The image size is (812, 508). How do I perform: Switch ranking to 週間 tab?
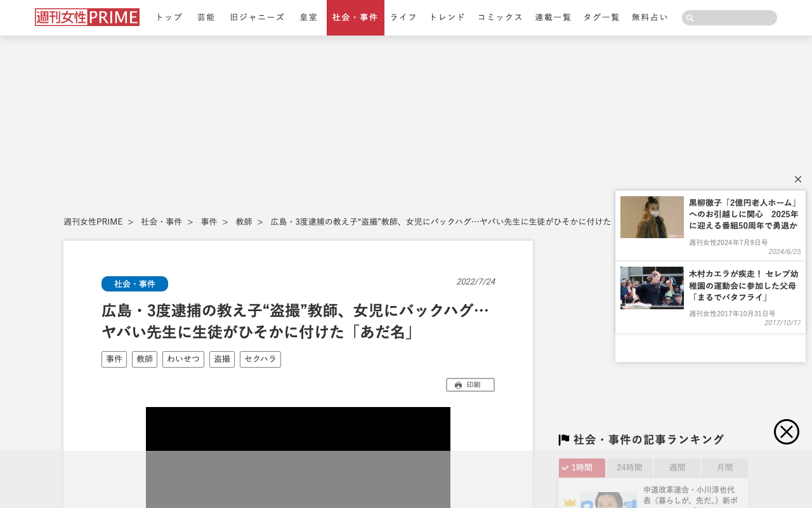point(677,467)
